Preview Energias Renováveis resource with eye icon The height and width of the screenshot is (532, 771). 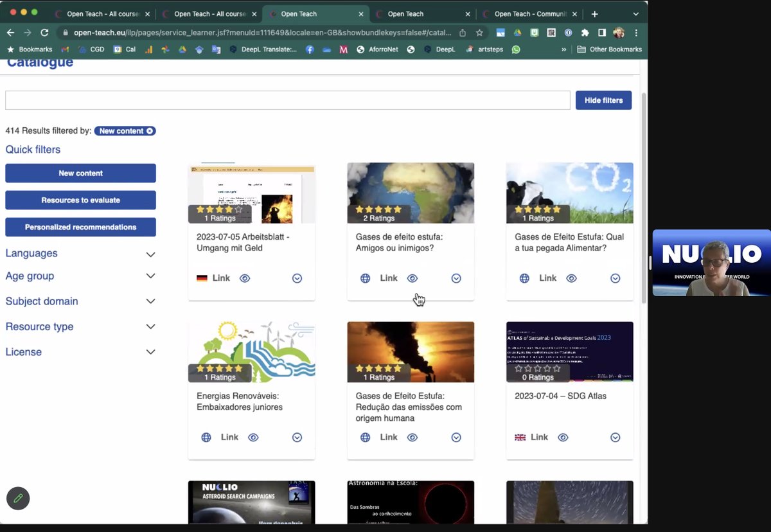[x=253, y=438]
